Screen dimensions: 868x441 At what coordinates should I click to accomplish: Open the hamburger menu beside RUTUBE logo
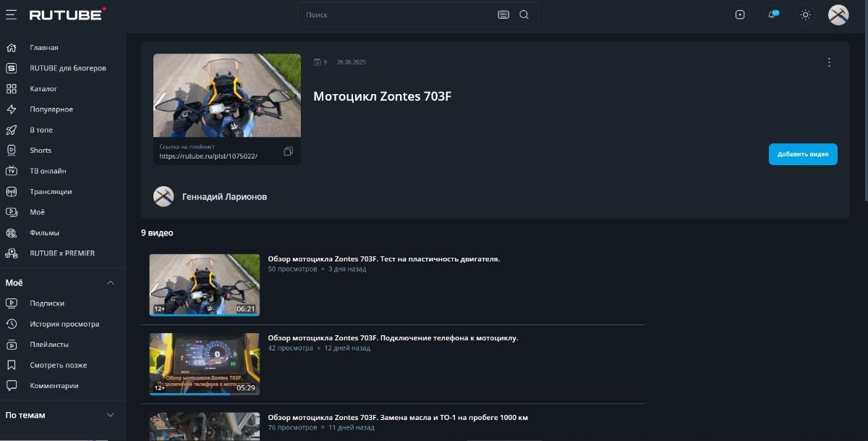(x=11, y=14)
